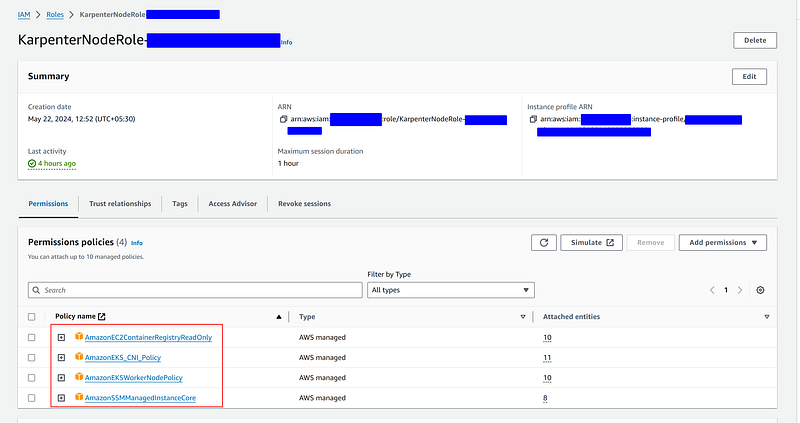Delete the KarpenterNodeRole role

pyautogui.click(x=755, y=40)
